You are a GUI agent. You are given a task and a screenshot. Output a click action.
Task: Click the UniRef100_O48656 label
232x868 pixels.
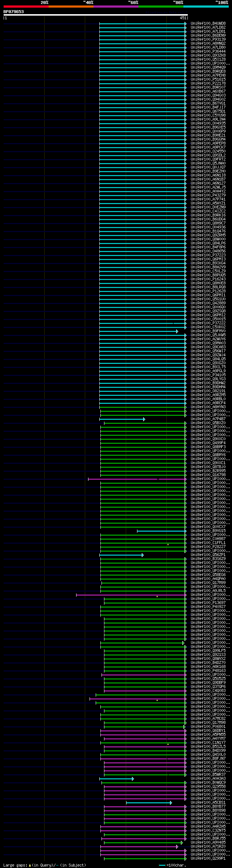(208, 251)
